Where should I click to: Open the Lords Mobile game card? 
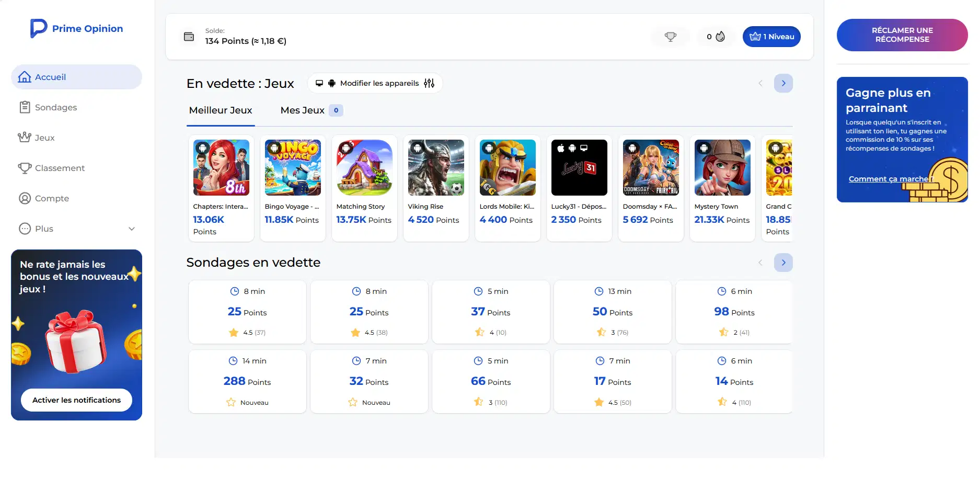tap(508, 188)
